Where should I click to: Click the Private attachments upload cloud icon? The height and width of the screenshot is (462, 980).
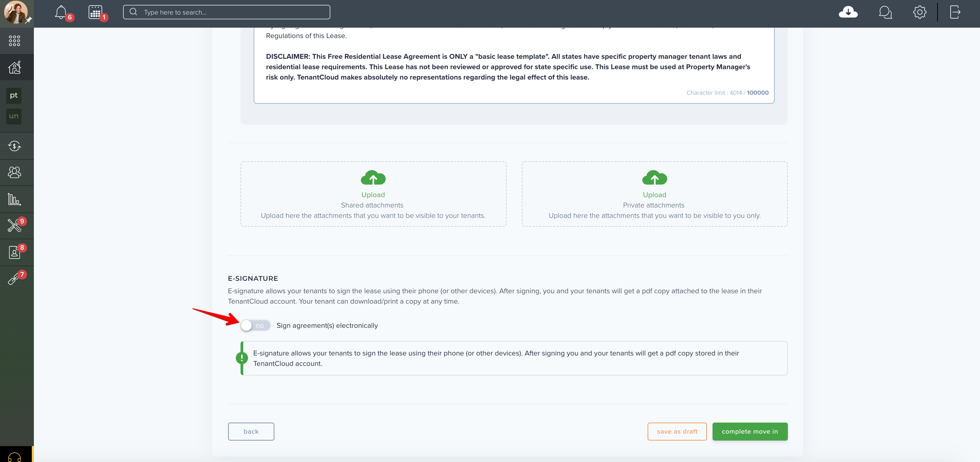[654, 178]
